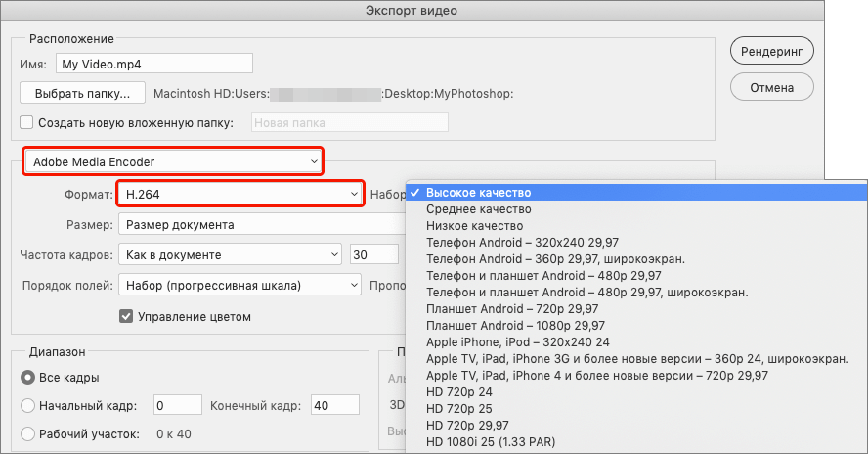Select Среднее качество preset

[x=479, y=209]
